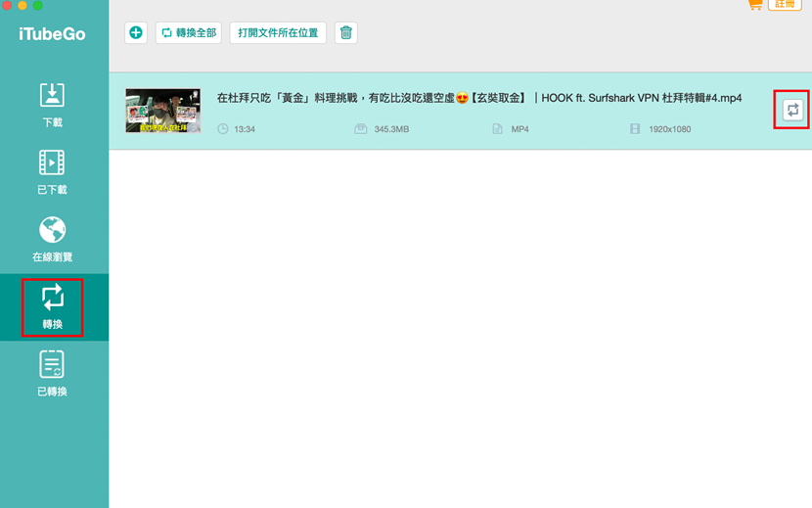The image size is (812, 508).
Task: Click the shopping cart icon
Action: [x=755, y=4]
